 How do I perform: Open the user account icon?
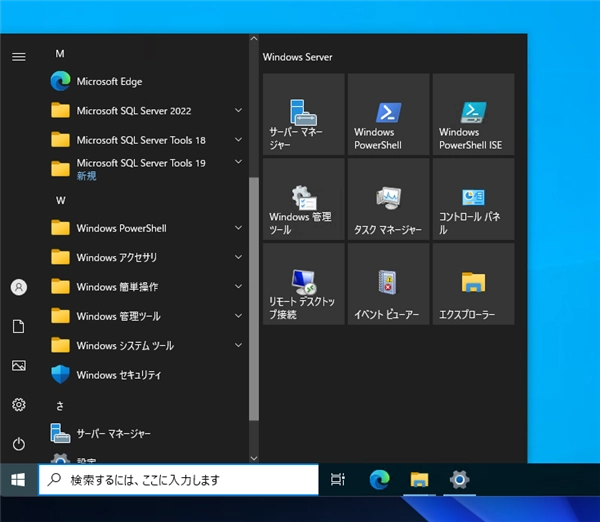coord(19,287)
